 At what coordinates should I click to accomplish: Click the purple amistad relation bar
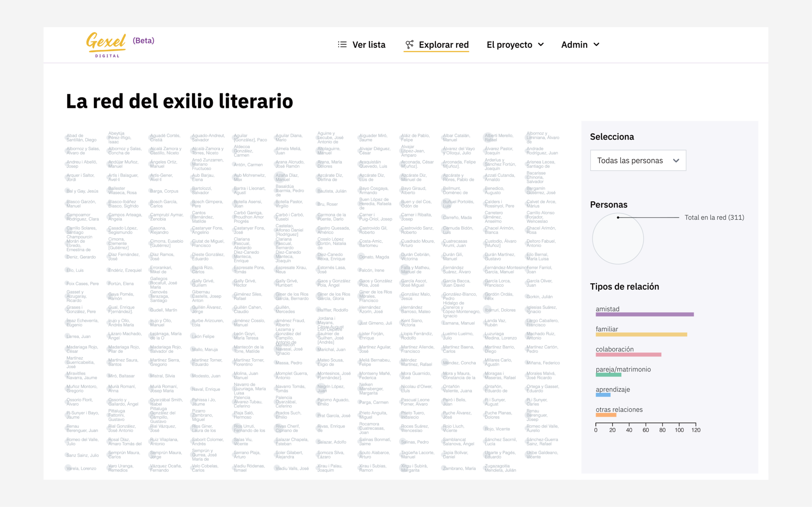click(644, 315)
